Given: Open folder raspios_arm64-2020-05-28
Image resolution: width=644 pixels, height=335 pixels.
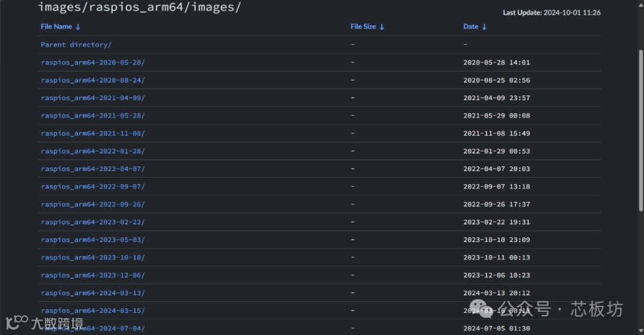Looking at the screenshot, I should click(93, 63).
